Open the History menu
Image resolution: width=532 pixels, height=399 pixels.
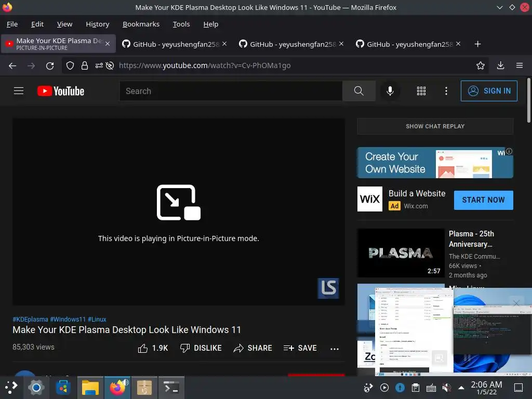point(97,24)
